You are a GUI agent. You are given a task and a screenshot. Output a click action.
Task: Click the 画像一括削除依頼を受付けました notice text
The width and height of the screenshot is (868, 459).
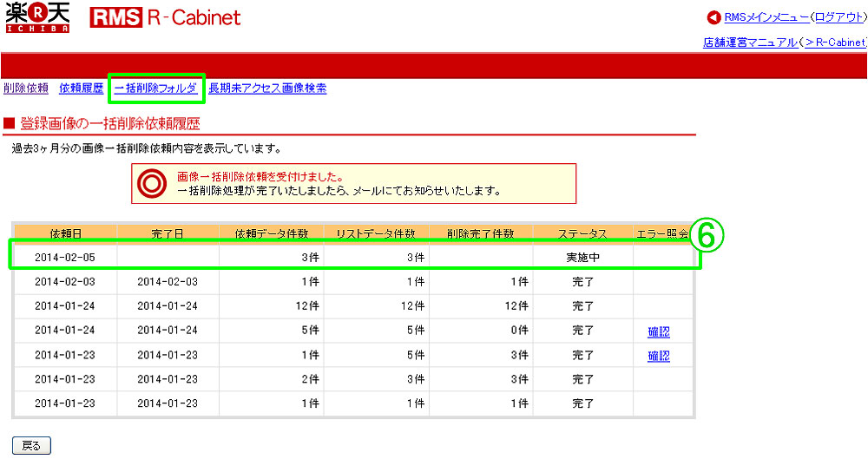click(x=260, y=177)
